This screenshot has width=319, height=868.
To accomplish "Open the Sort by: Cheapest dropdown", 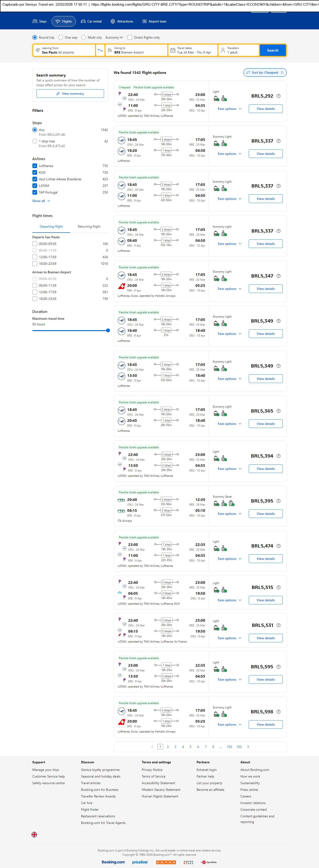I will [265, 73].
